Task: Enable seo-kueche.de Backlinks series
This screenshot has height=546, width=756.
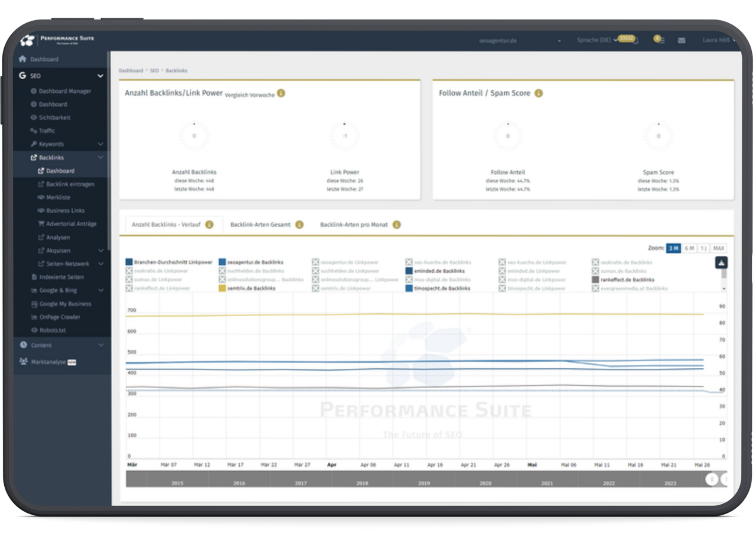Action: 439,262
